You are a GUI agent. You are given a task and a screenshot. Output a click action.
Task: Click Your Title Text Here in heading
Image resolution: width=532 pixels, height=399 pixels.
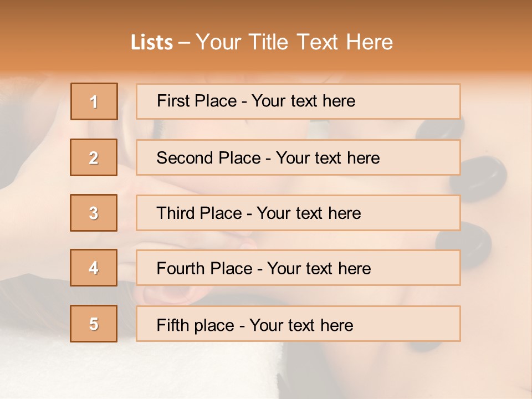click(294, 42)
